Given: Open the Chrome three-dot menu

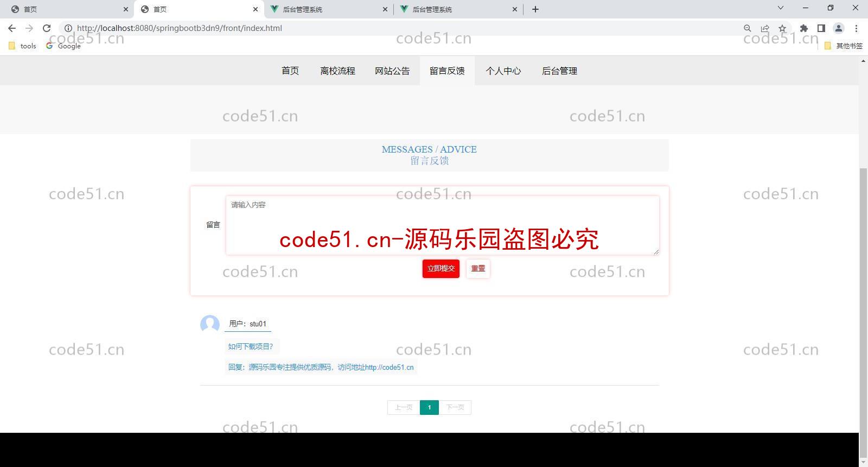Looking at the screenshot, I should 856,28.
